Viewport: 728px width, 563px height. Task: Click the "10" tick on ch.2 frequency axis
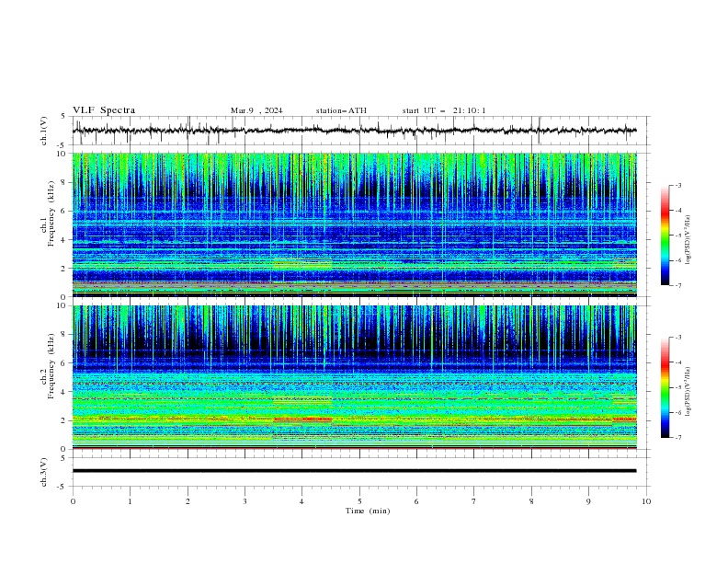point(62,306)
